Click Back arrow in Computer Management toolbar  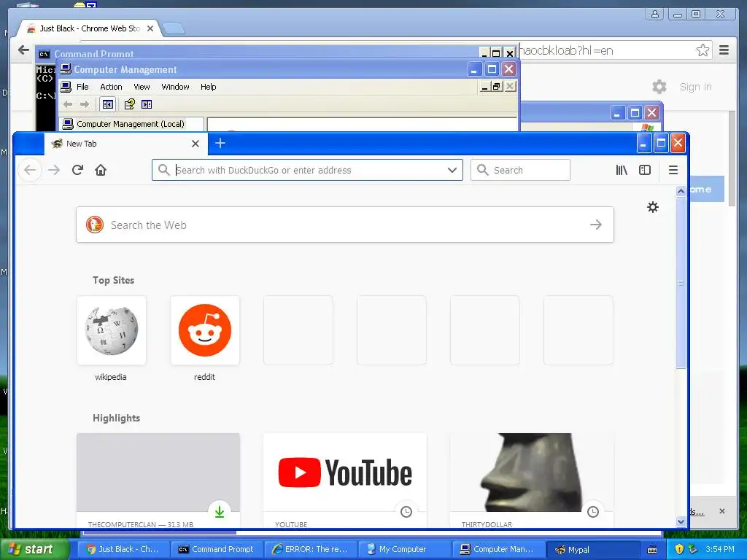pos(68,104)
